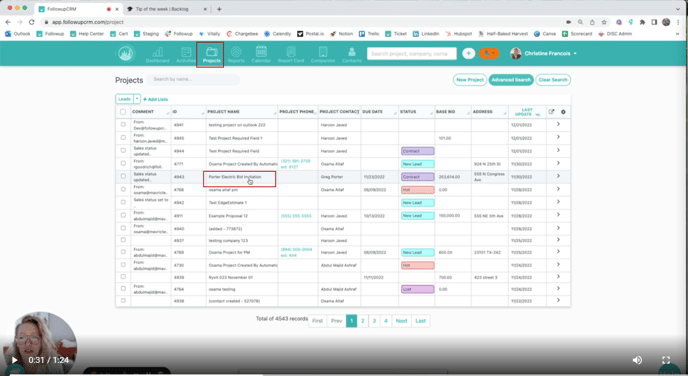This screenshot has width=688, height=376.
Task: Open Christine Francois user menu
Action: 544,54
